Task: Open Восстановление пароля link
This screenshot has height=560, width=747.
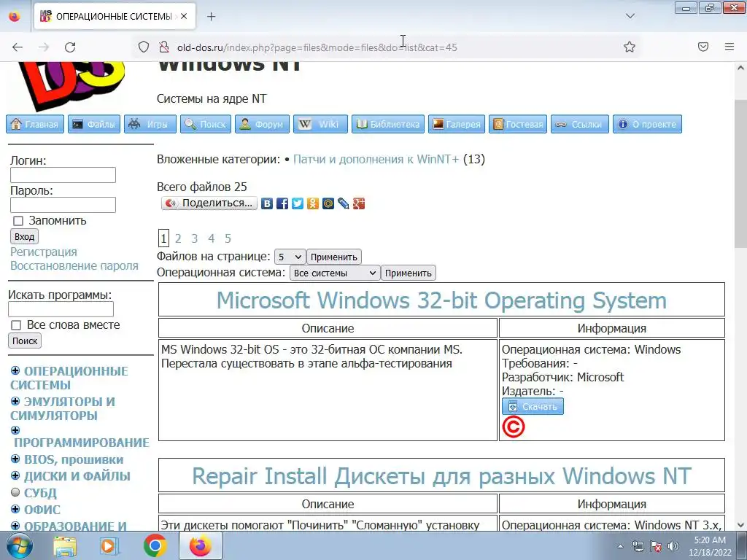Action: (x=74, y=265)
